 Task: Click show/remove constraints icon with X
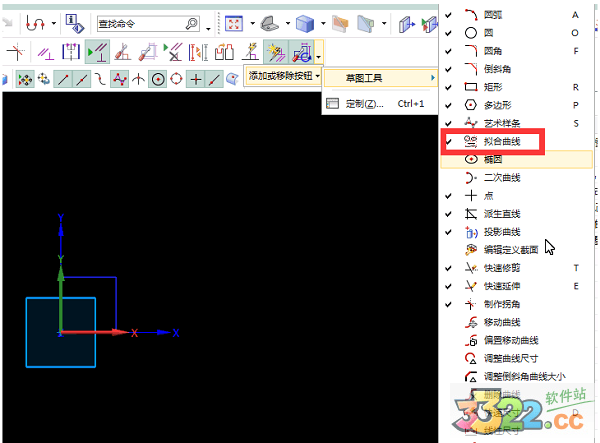coord(173,52)
